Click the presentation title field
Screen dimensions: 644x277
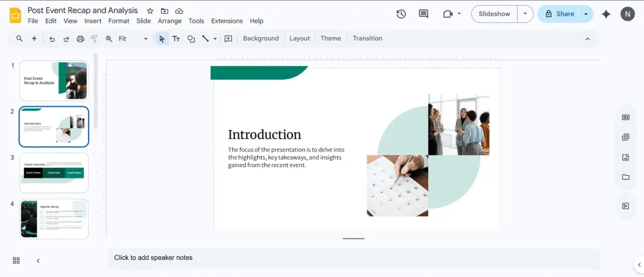click(x=82, y=11)
